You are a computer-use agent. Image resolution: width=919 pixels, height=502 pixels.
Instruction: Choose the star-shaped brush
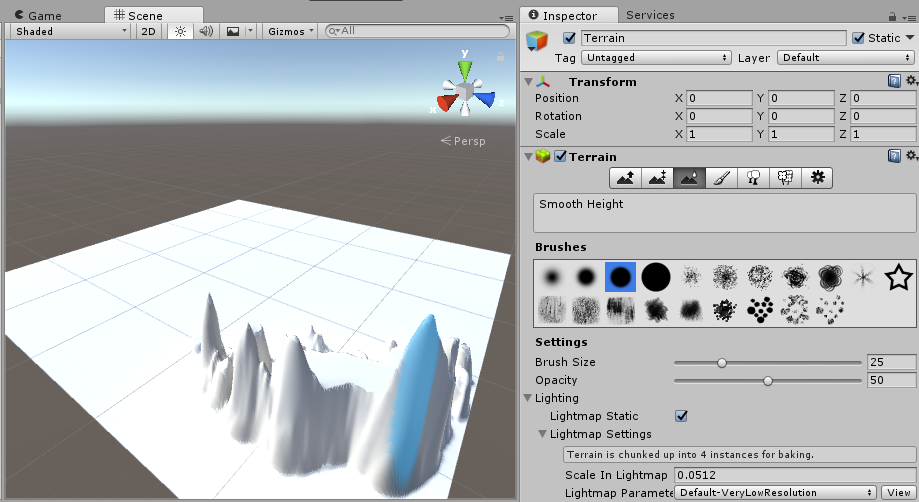(x=898, y=276)
